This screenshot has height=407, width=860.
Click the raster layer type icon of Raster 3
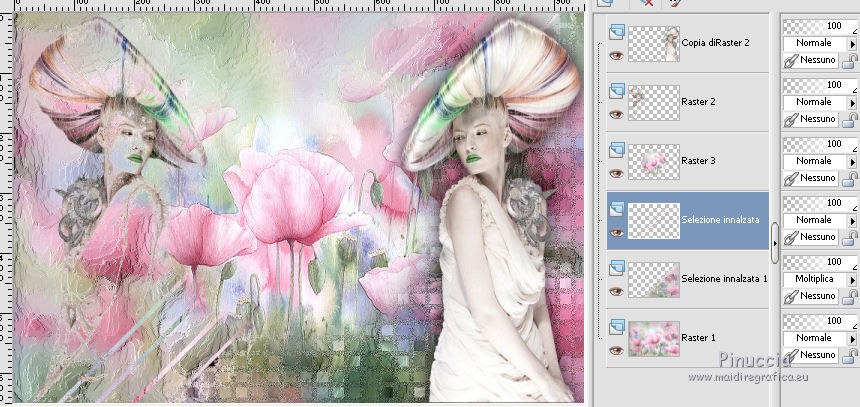(x=616, y=150)
